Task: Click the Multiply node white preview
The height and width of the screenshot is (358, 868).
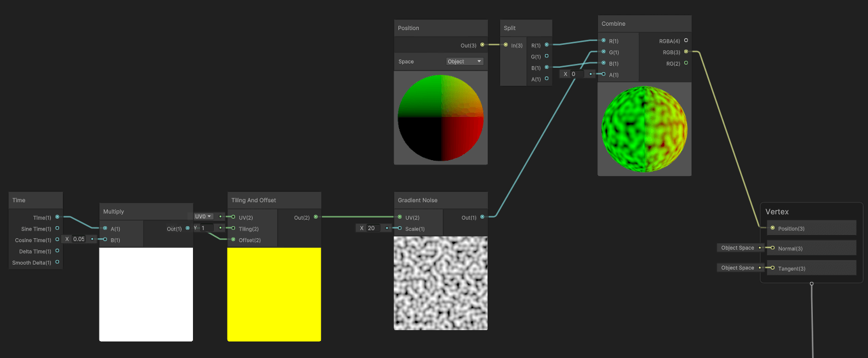Action: (146, 295)
